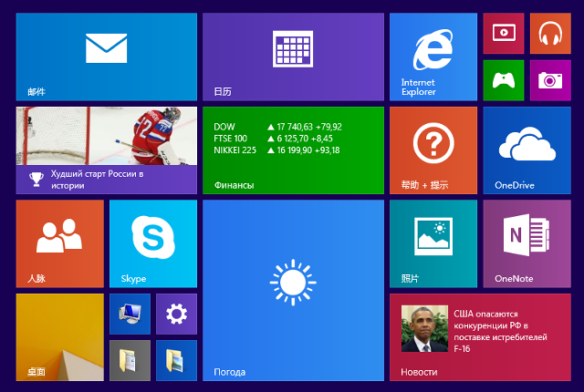The height and width of the screenshot is (392, 584).
Task: Open the This PC computer monitor tile
Action: (130, 314)
